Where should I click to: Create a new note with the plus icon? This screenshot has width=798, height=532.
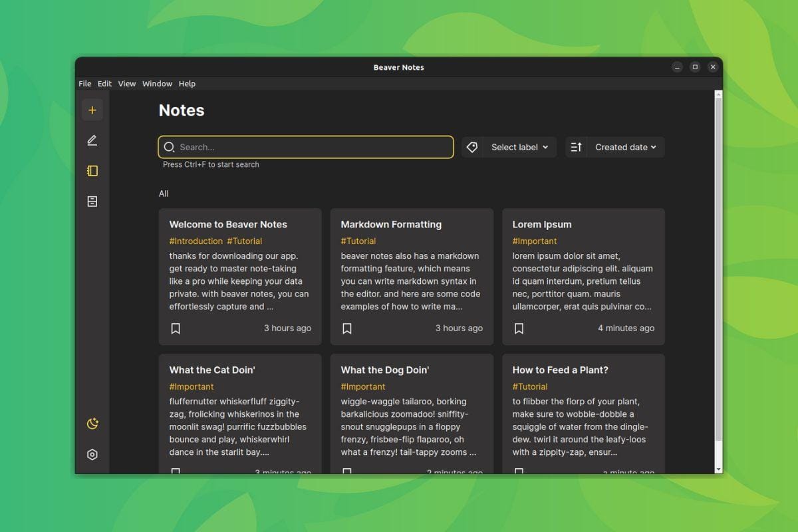[92, 109]
